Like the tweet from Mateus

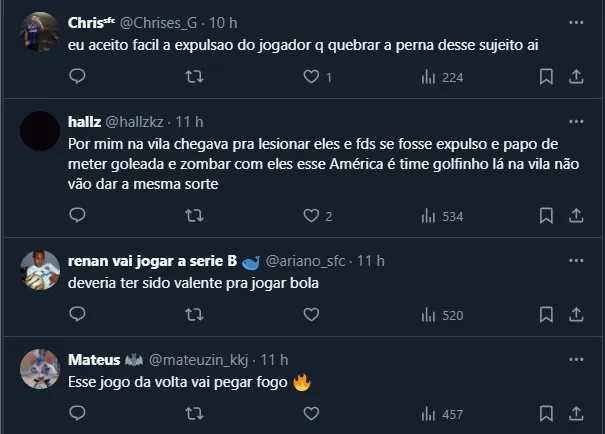coord(311,414)
